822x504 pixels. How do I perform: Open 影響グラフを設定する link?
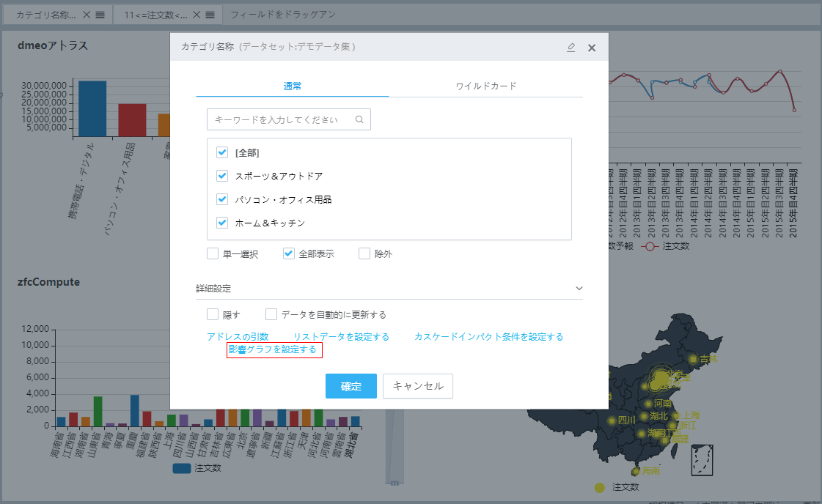[274, 350]
